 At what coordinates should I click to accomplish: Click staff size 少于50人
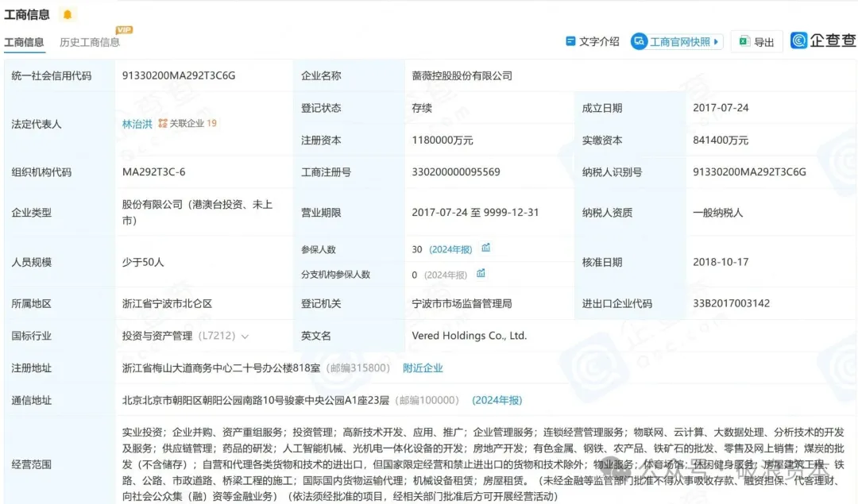[x=143, y=262]
